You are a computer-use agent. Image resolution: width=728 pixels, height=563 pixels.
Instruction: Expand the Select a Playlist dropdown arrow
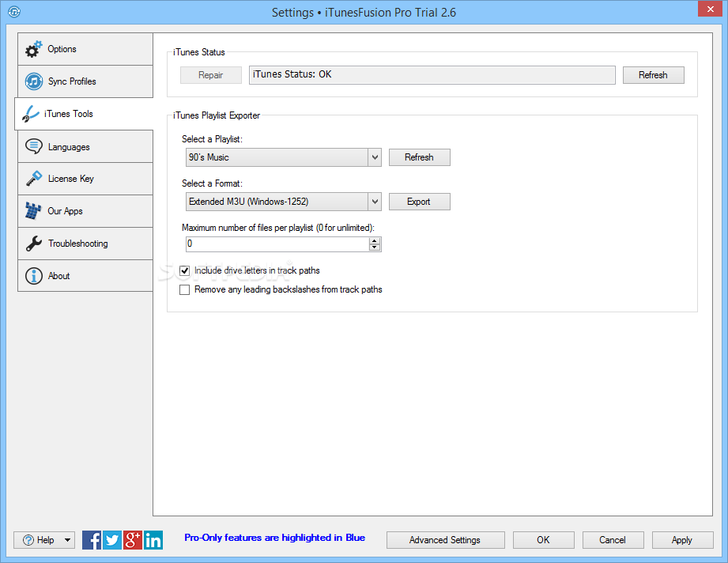coord(375,157)
